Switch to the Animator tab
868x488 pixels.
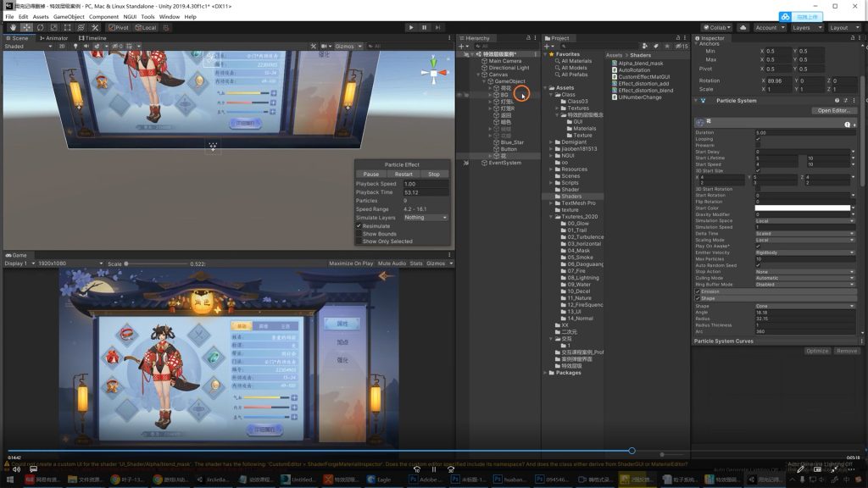[x=54, y=38]
